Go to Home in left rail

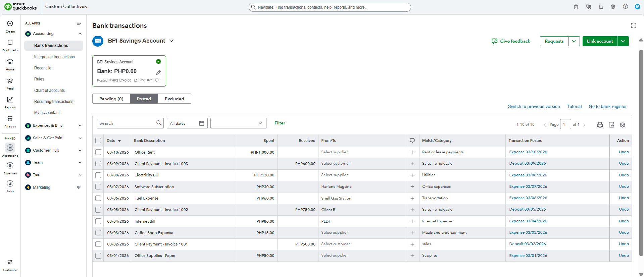tap(10, 62)
